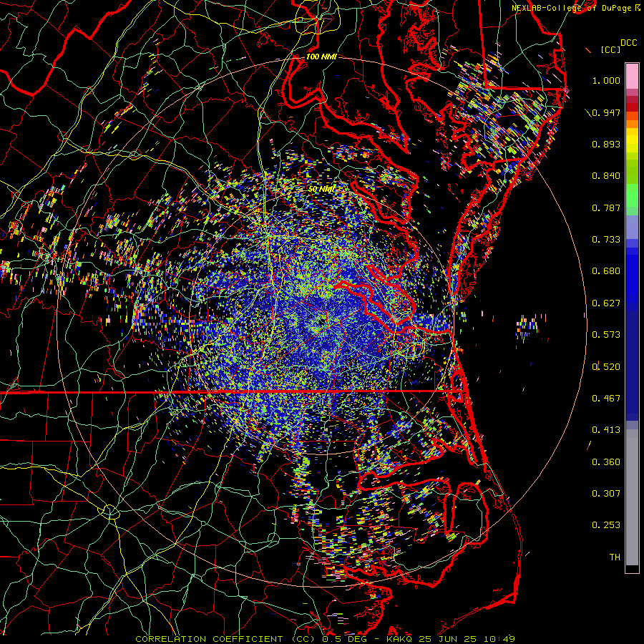Image resolution: width=644 pixels, height=644 pixels.
Task: Click the isolated offshore echo cluster
Action: pyautogui.click(x=528, y=326)
